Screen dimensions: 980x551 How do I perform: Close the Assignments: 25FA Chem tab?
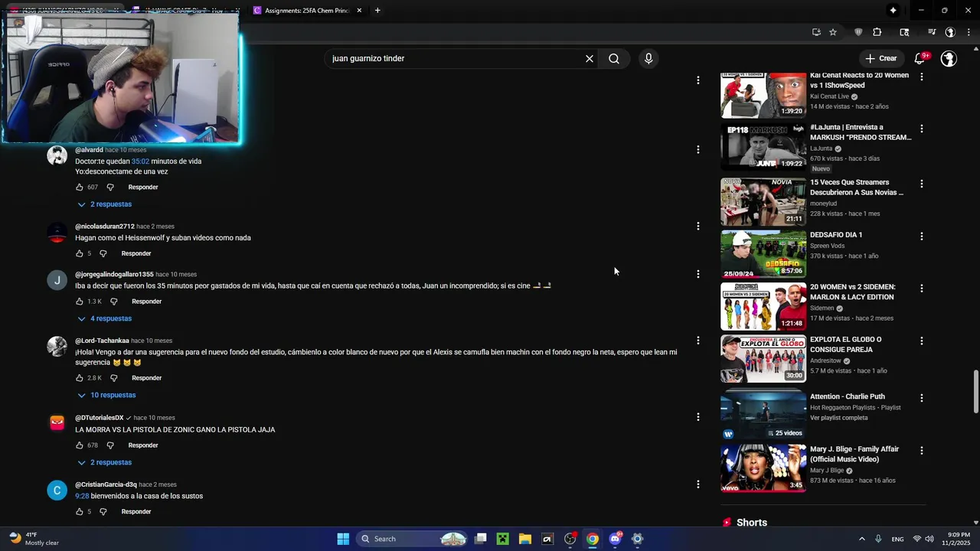359,11
